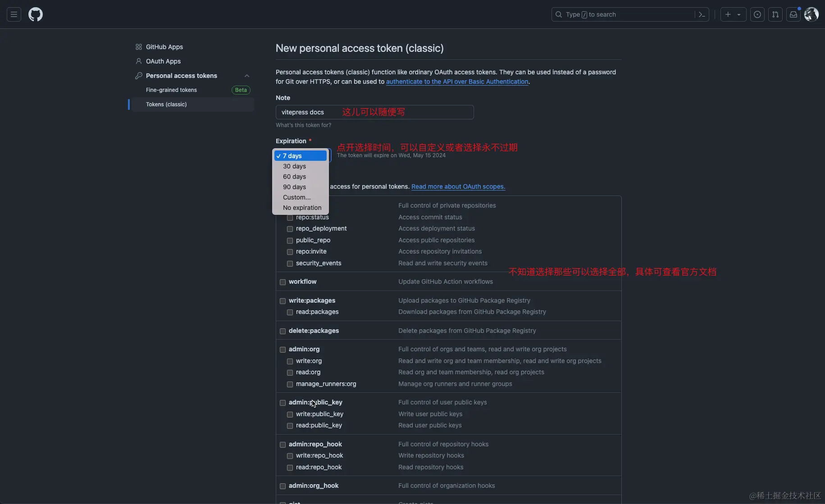Focus the Type / to search field
Viewport: 825px width, 504px height.
(630, 14)
